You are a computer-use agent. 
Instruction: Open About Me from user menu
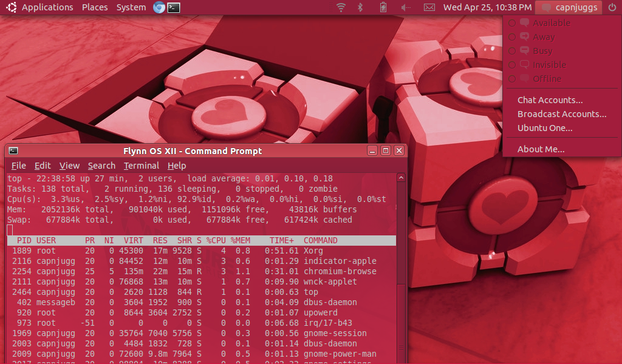(541, 149)
